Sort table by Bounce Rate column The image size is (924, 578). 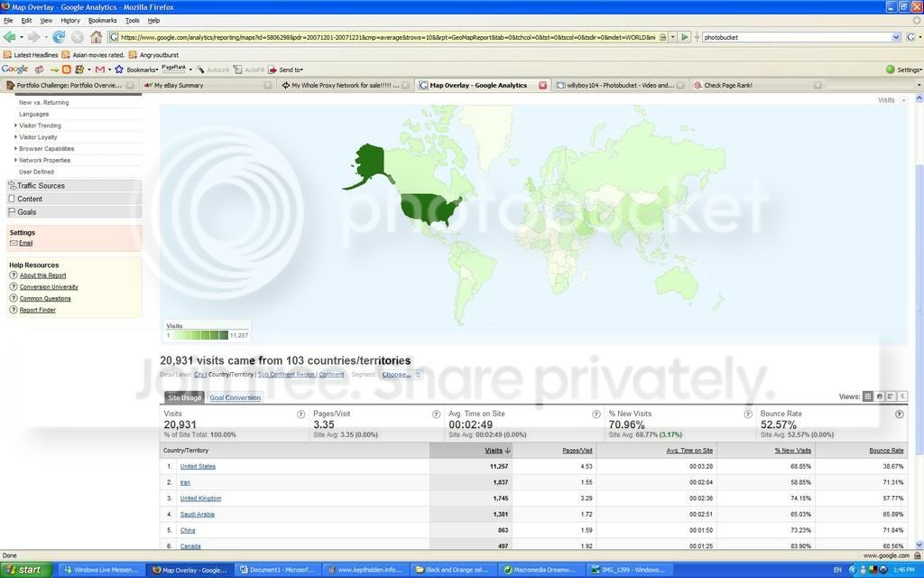coord(886,451)
